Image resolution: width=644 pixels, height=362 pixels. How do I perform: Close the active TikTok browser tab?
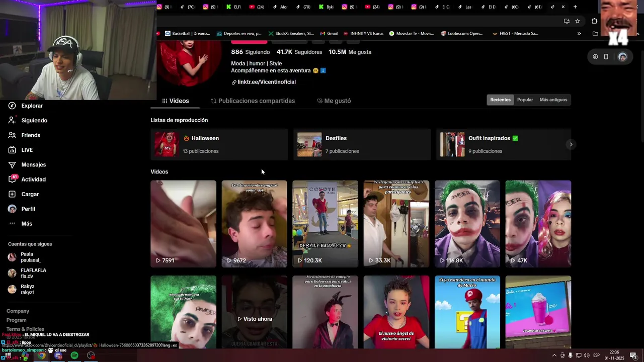[x=563, y=7]
